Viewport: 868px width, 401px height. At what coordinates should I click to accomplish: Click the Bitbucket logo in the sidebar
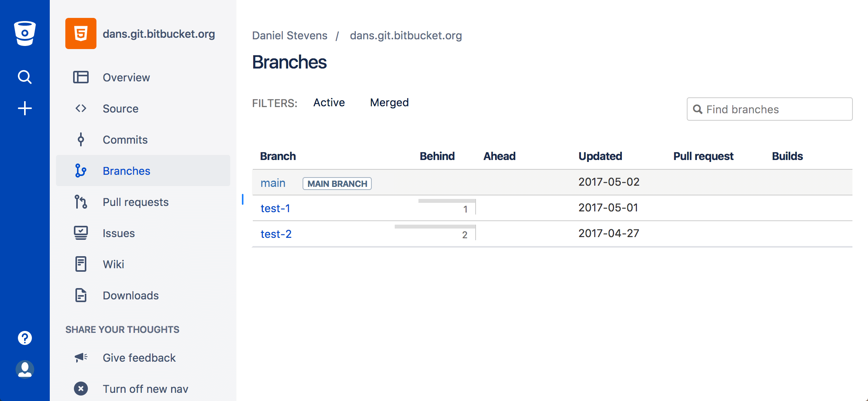click(24, 33)
